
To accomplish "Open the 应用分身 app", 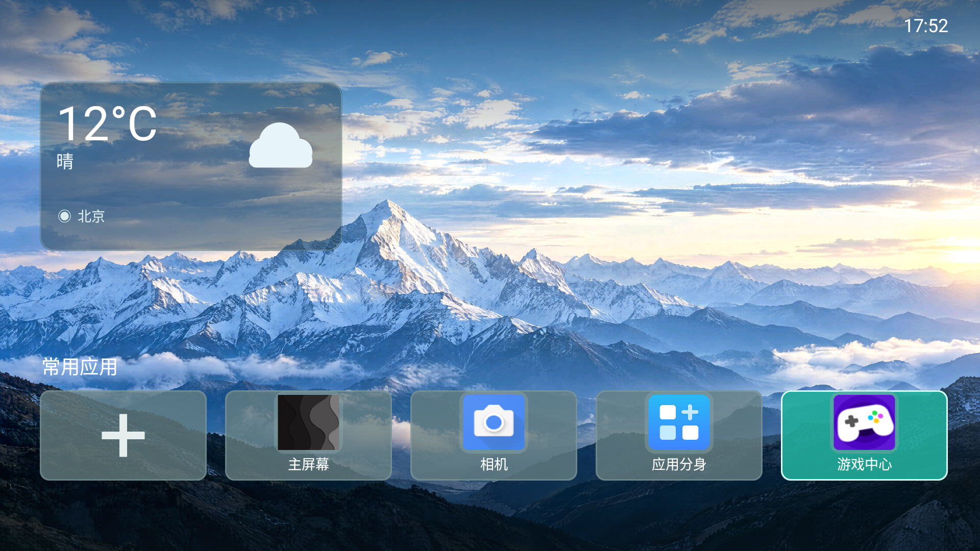I will 679,435.
